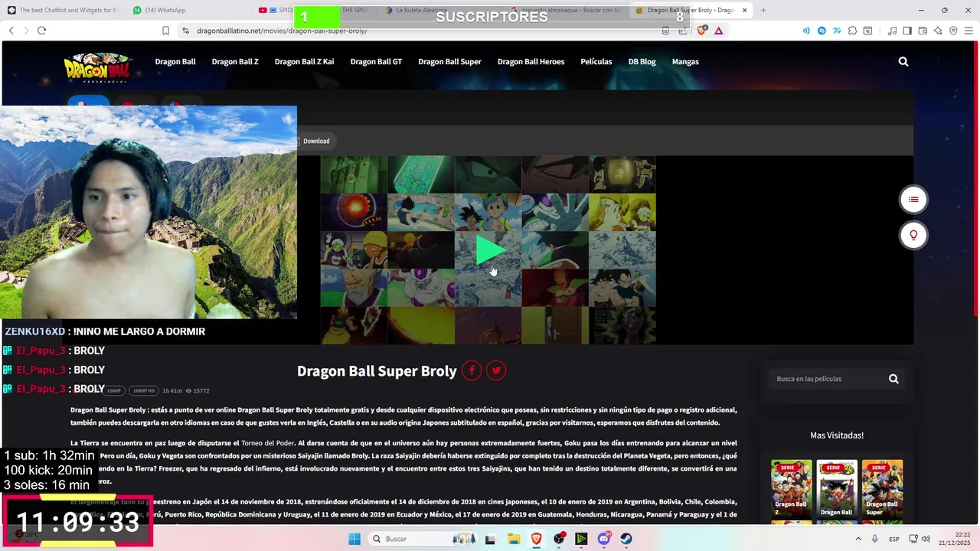Open the extensions puzzle icon
The image size is (980, 551).
(x=852, y=31)
